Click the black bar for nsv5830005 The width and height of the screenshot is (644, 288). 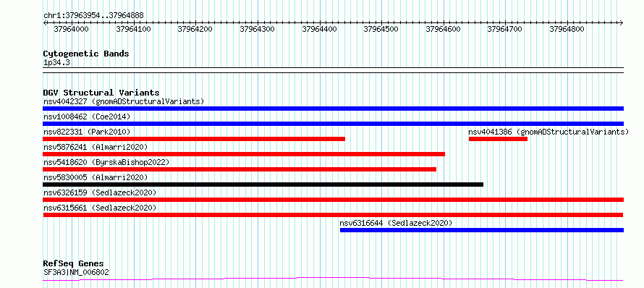[263, 185]
